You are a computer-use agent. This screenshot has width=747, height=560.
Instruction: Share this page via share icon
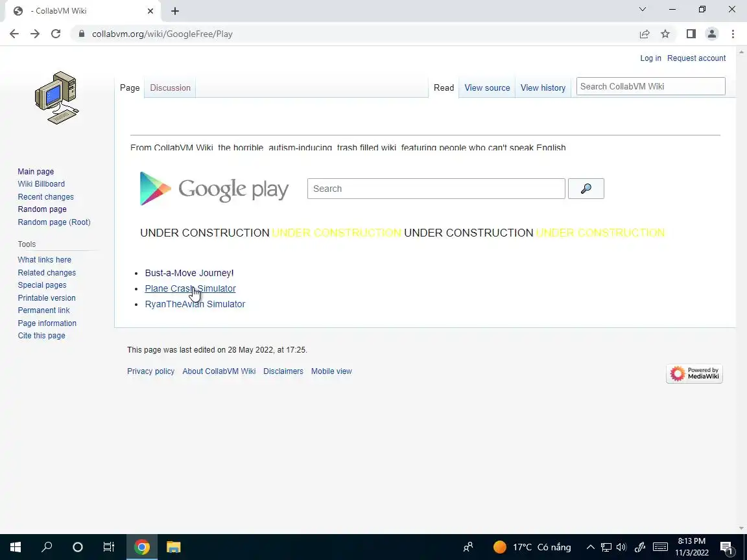(645, 34)
